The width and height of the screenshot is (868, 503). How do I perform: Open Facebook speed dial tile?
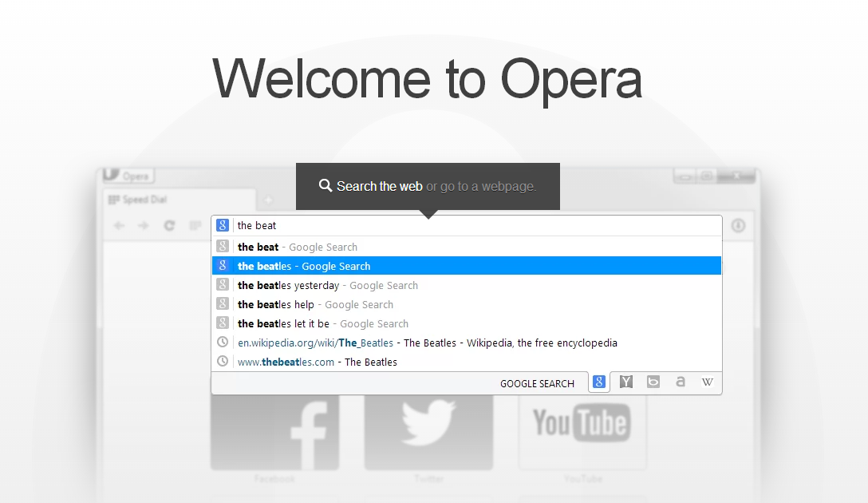coord(274,432)
